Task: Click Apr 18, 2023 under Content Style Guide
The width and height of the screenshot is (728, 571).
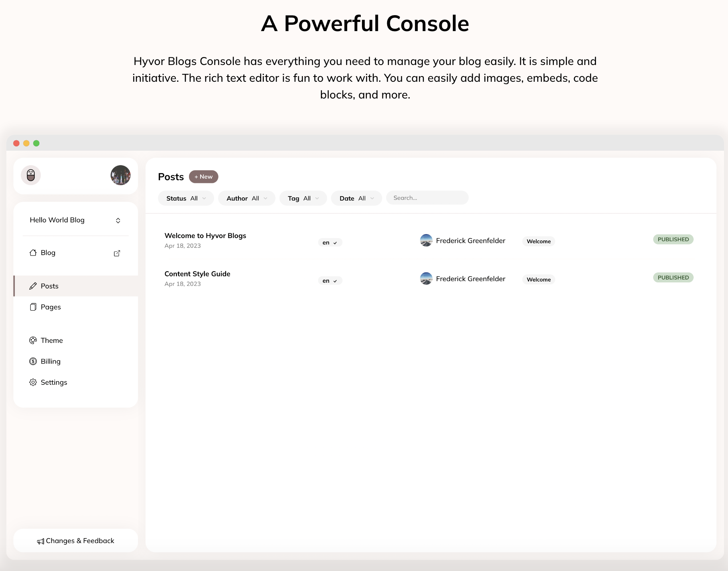Action: click(183, 284)
